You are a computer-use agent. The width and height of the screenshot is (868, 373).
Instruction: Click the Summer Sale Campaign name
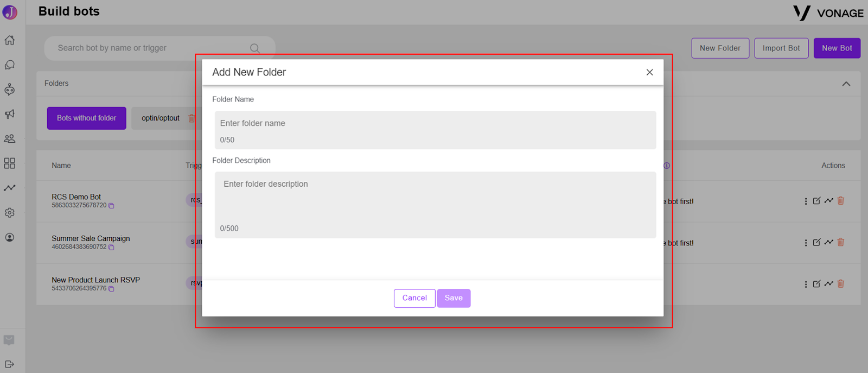[91, 238]
